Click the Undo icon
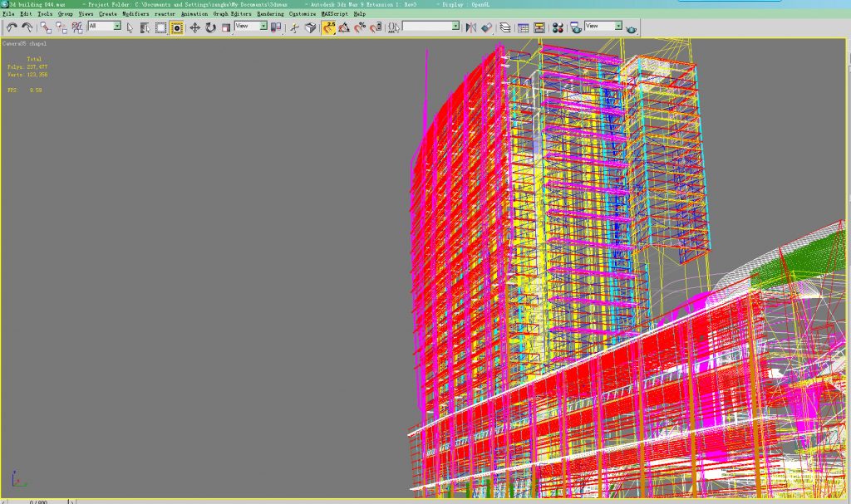This screenshot has width=851, height=504. coord(12,28)
